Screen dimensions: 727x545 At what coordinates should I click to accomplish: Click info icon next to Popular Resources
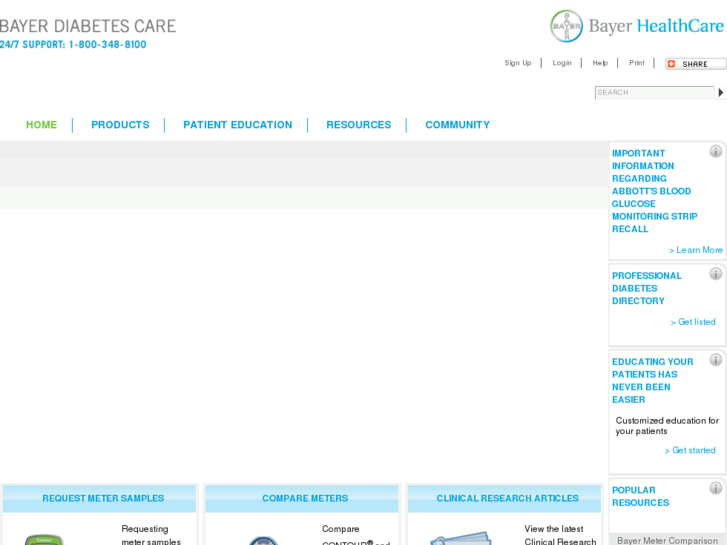pos(715,488)
